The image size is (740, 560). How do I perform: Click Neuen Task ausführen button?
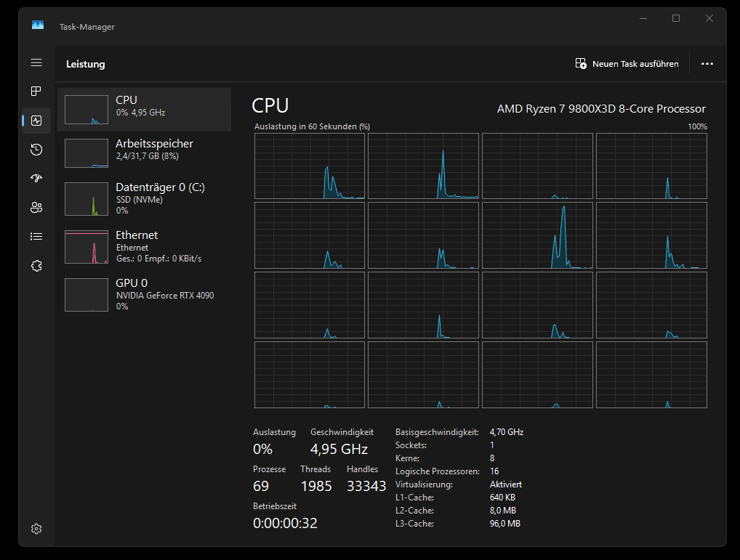[x=627, y=64]
